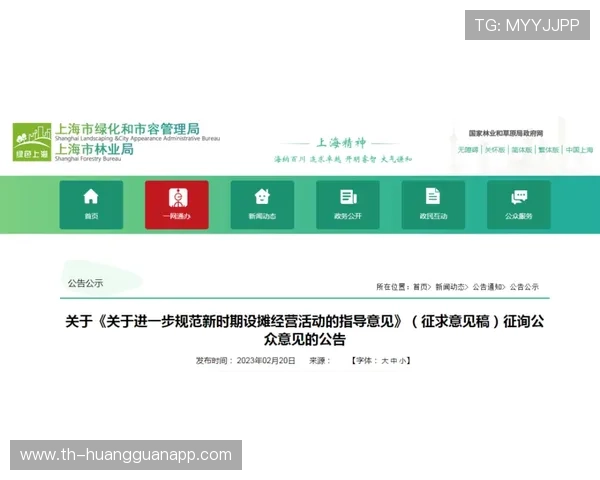Open the 首页 home navigation tile

(x=91, y=205)
